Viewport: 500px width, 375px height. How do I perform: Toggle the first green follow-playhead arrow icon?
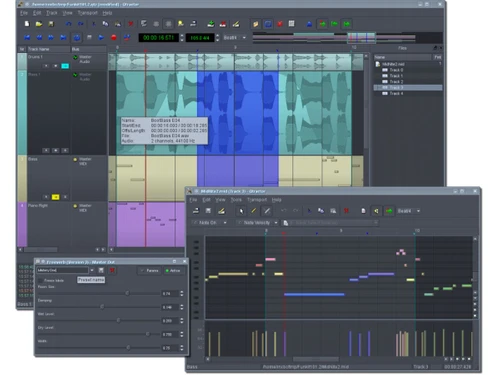pyautogui.click(x=322, y=24)
